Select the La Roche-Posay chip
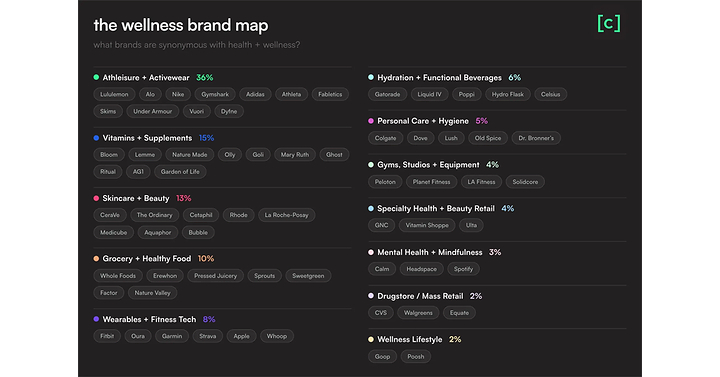 point(287,215)
